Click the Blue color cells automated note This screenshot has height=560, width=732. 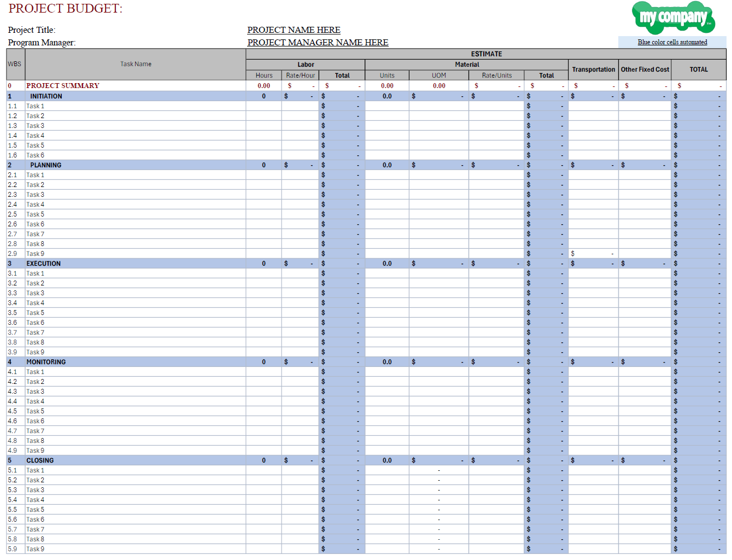point(672,42)
